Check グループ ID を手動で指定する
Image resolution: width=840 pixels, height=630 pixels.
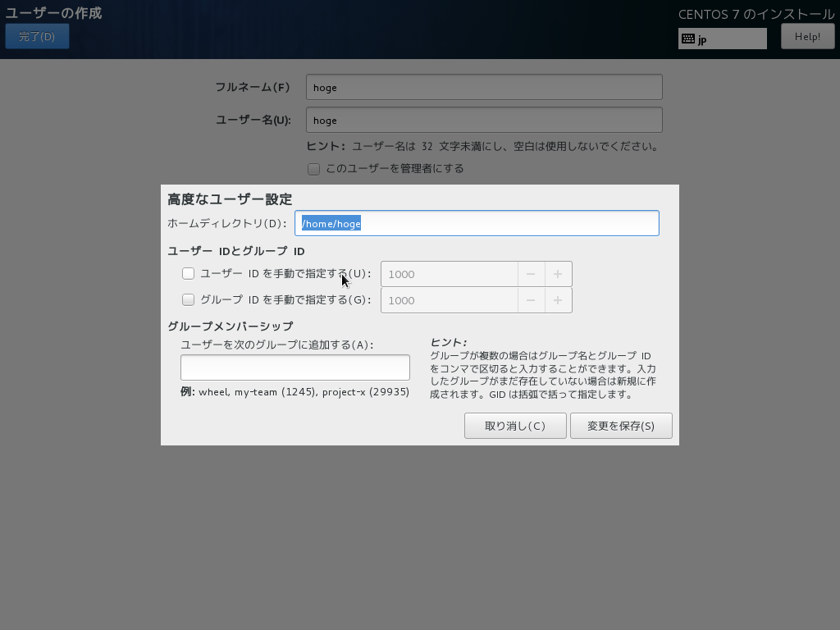(x=187, y=299)
